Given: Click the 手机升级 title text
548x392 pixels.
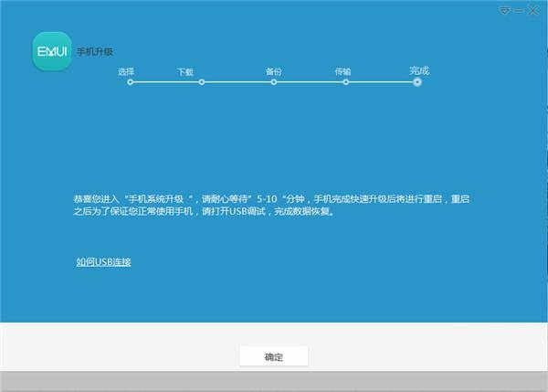Looking at the screenshot, I should coord(95,52).
